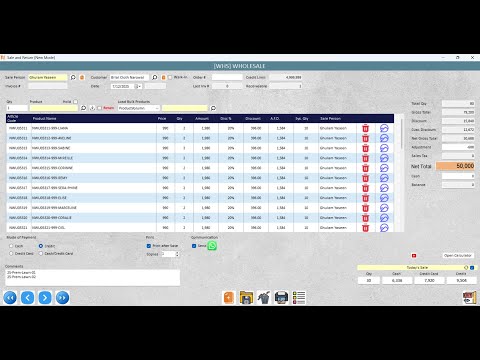Click the Price column header

pyautogui.click(x=162, y=119)
